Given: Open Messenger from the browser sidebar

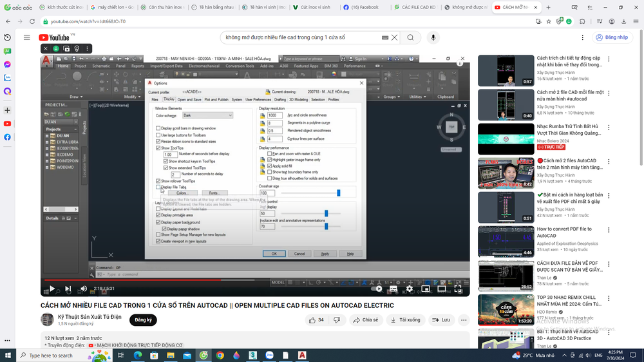Looking at the screenshot, I should (7, 64).
